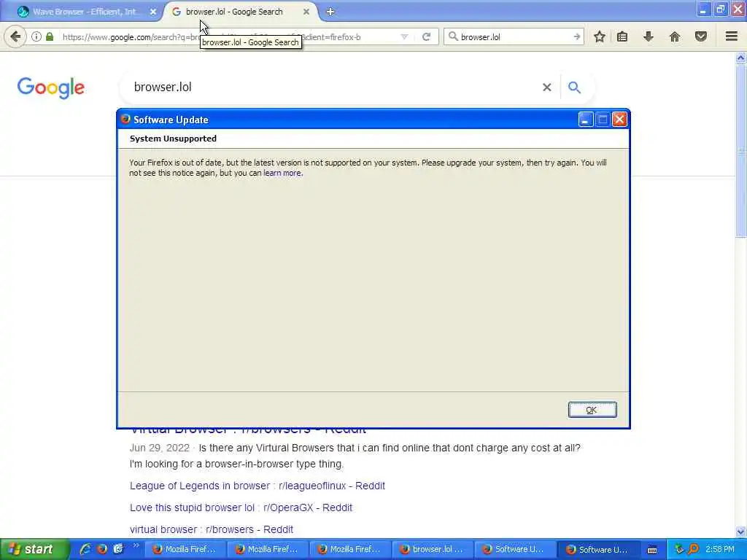This screenshot has height=560, width=747.
Task: Click the search go arrow in toolbar search box
Action: pyautogui.click(x=576, y=36)
